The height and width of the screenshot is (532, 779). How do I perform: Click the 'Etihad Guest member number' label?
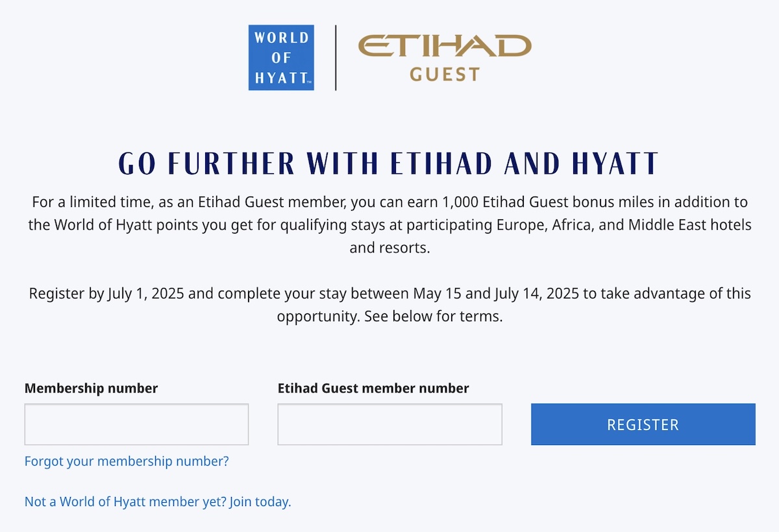(373, 389)
